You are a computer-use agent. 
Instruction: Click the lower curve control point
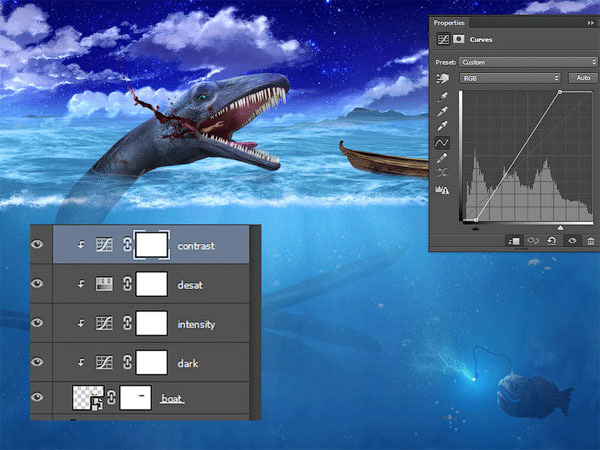pyautogui.click(x=476, y=220)
